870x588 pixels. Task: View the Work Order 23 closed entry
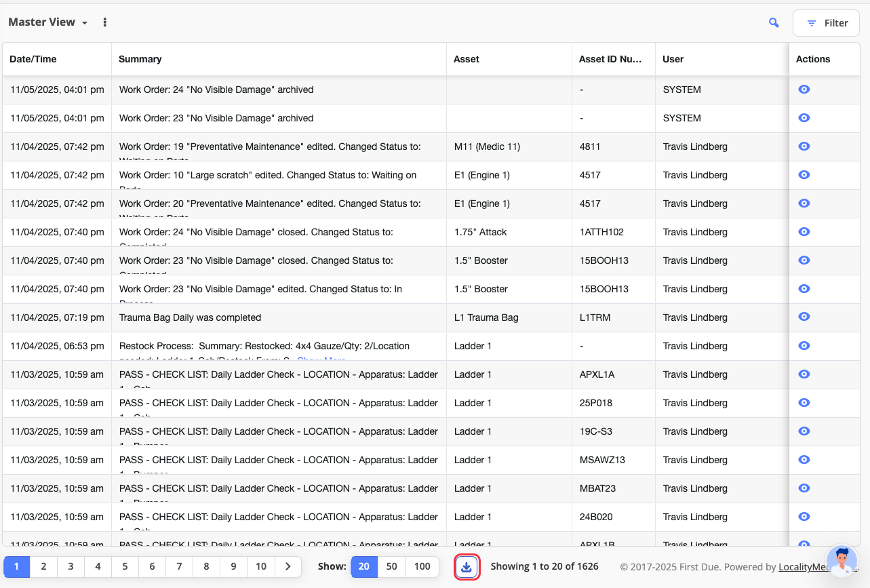[x=804, y=260]
